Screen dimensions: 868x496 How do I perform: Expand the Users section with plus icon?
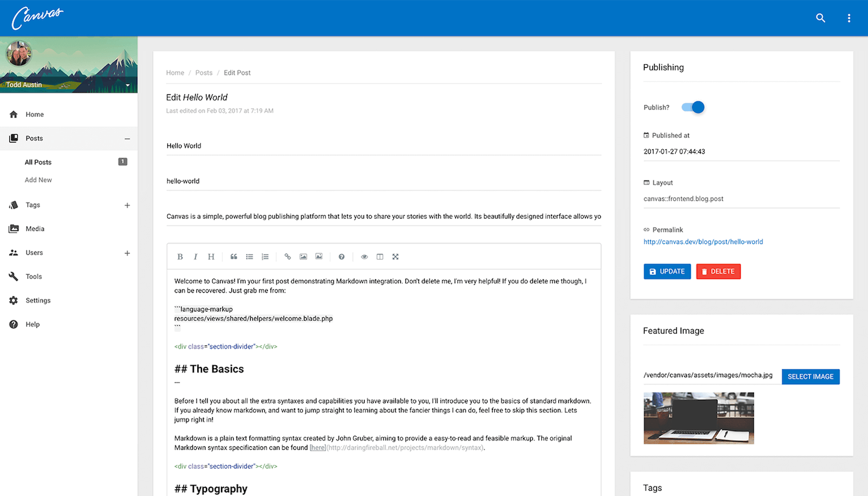coord(127,253)
